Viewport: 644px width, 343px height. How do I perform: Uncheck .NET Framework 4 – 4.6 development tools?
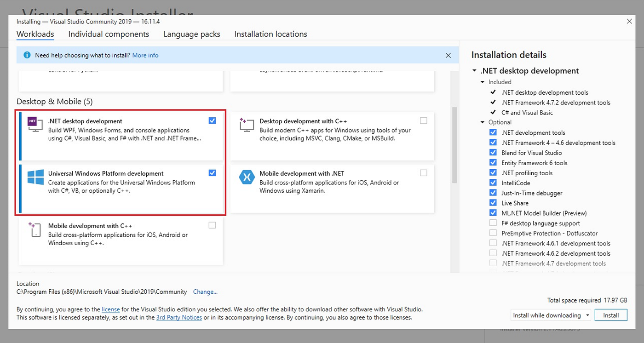click(x=493, y=143)
